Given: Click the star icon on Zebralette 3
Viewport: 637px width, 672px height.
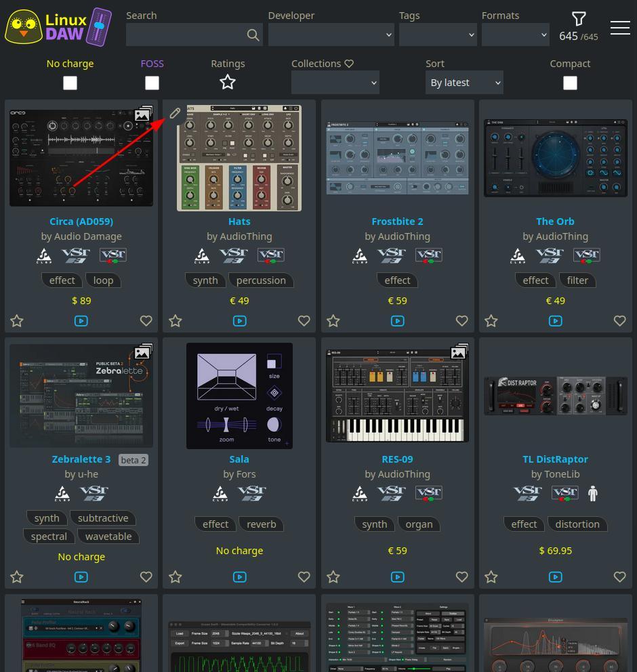Looking at the screenshot, I should click(17, 577).
